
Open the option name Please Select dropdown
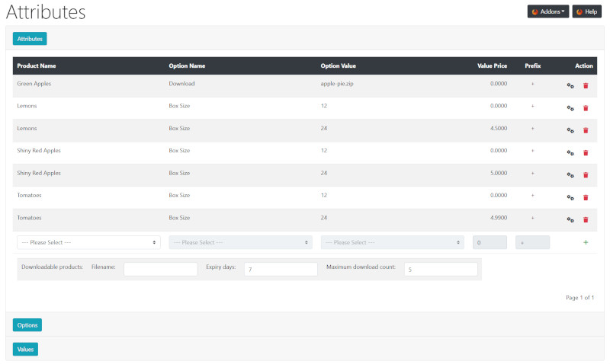coord(240,242)
